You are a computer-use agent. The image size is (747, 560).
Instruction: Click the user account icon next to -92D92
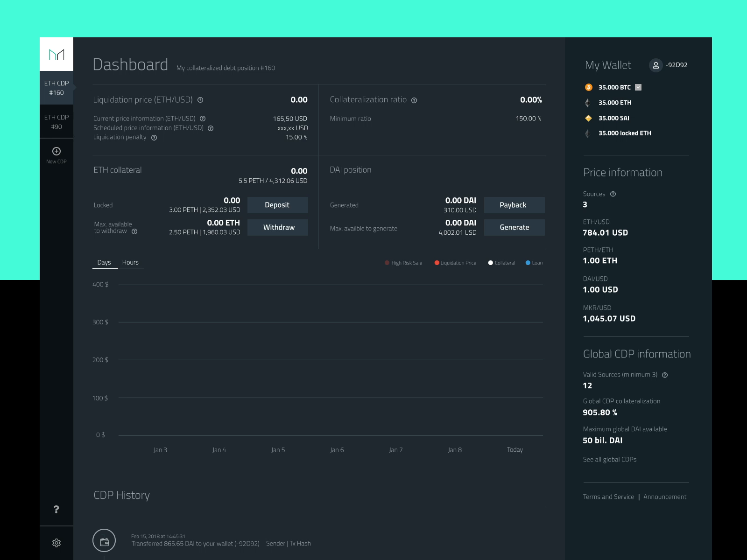pyautogui.click(x=656, y=65)
